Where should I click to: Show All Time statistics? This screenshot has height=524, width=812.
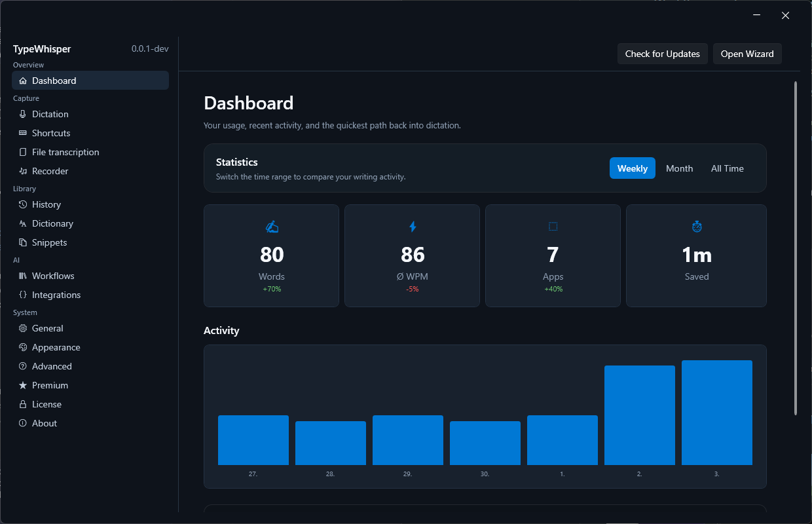728,168
